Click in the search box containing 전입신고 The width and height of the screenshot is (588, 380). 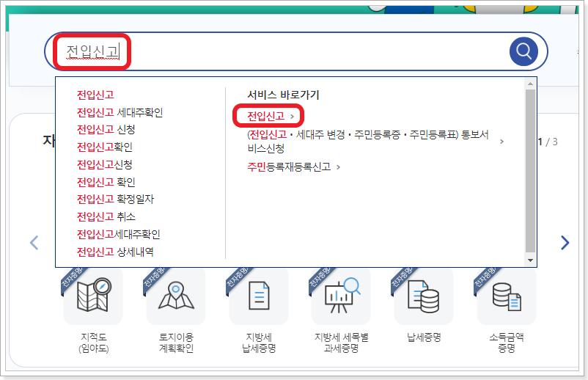coord(293,51)
